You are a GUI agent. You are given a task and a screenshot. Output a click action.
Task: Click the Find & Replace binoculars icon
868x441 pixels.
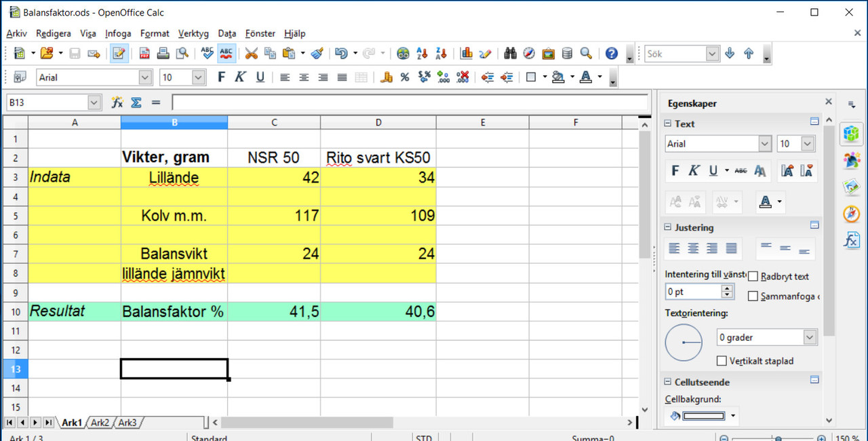click(x=510, y=54)
